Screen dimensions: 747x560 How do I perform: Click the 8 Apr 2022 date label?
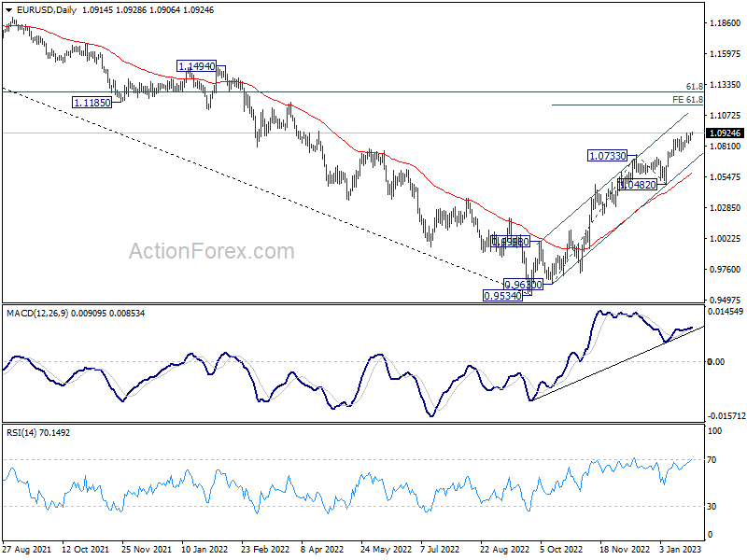[x=322, y=549]
